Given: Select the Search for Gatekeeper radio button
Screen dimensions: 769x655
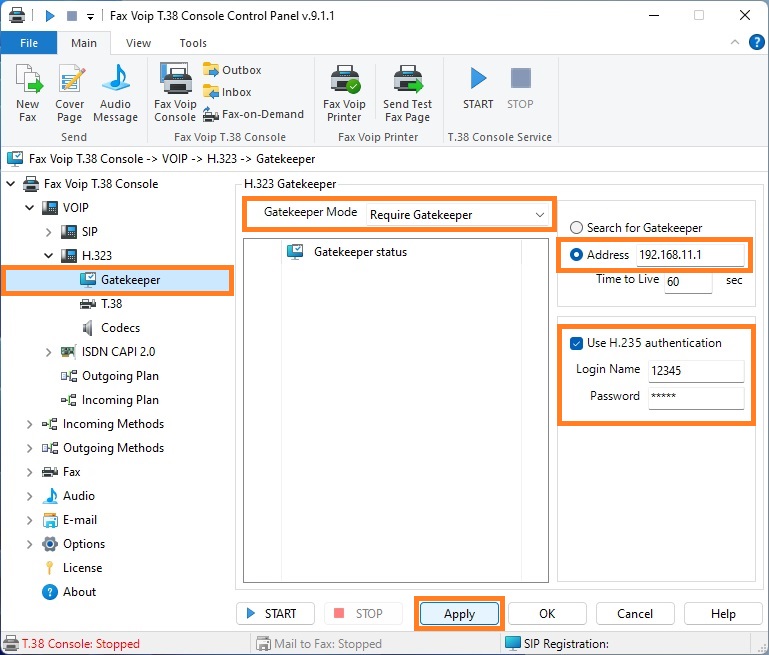Looking at the screenshot, I should pyautogui.click(x=576, y=227).
